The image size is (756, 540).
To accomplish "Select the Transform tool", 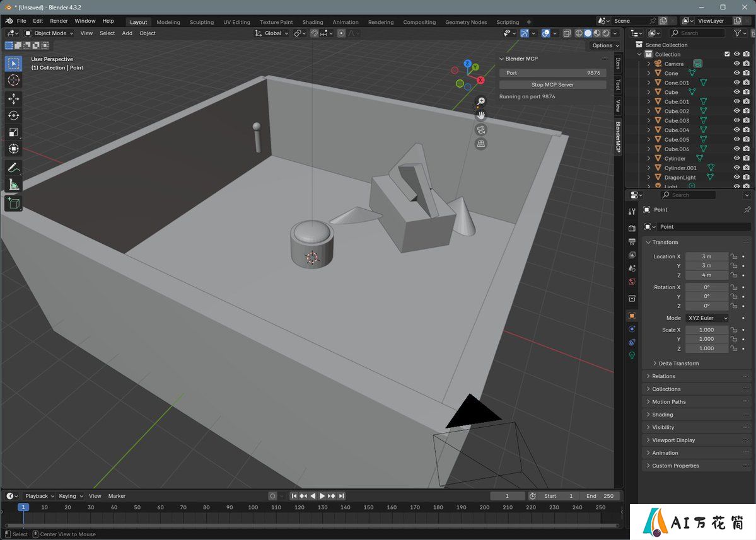I will [13, 148].
